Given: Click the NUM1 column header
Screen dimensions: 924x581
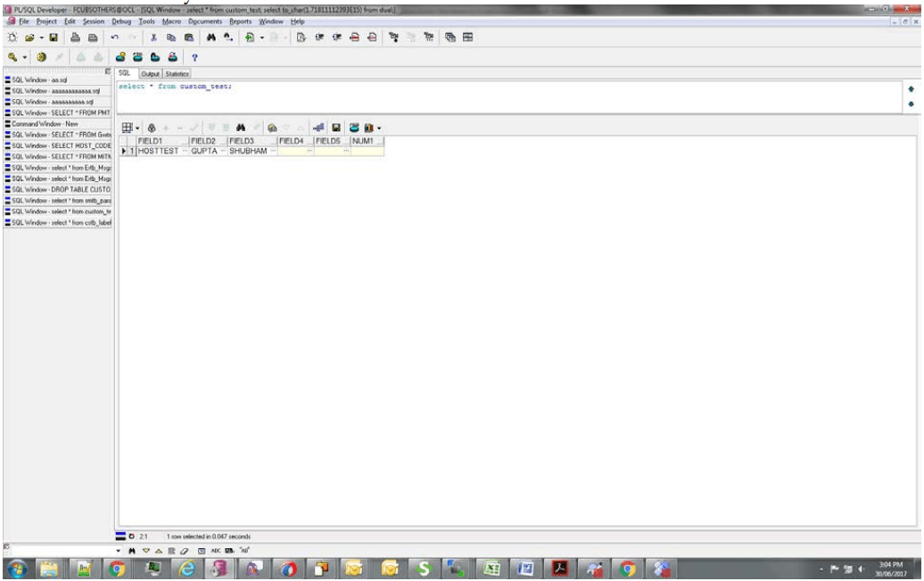Looking at the screenshot, I should pos(367,141).
